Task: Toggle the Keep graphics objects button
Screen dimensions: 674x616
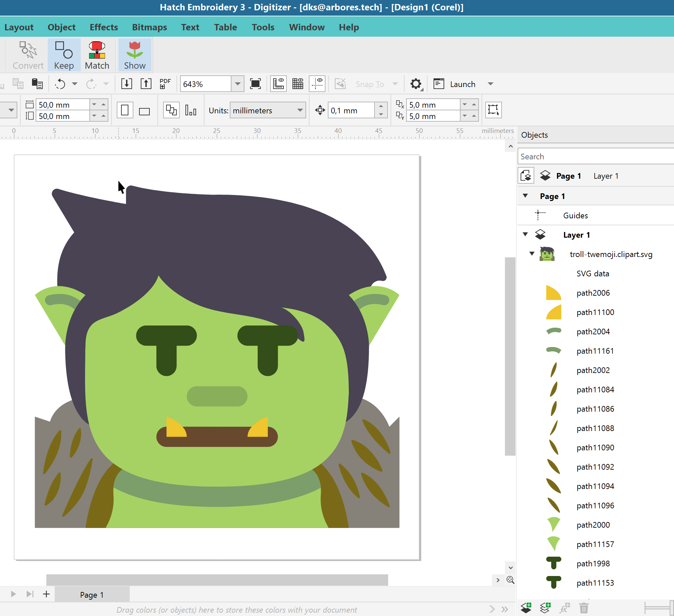Action: [x=64, y=55]
